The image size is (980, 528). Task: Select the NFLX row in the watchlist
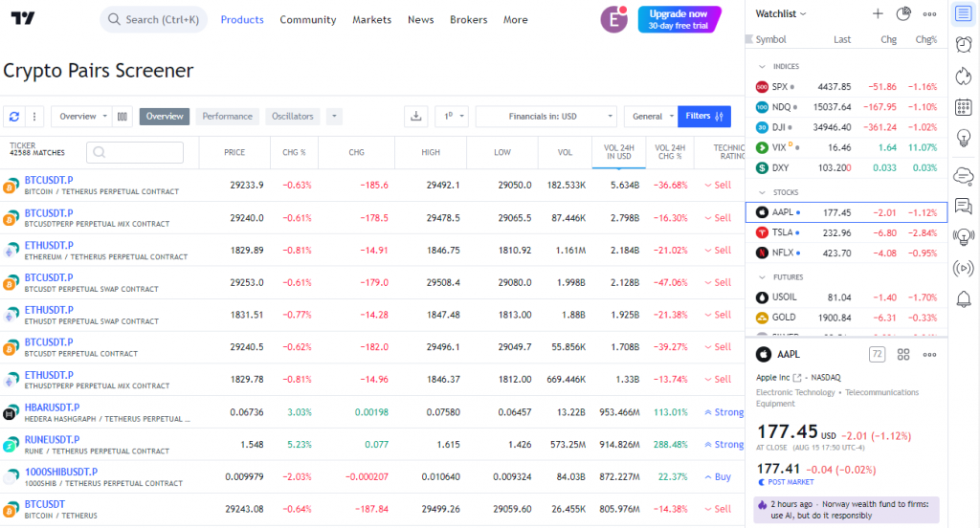pyautogui.click(x=846, y=253)
